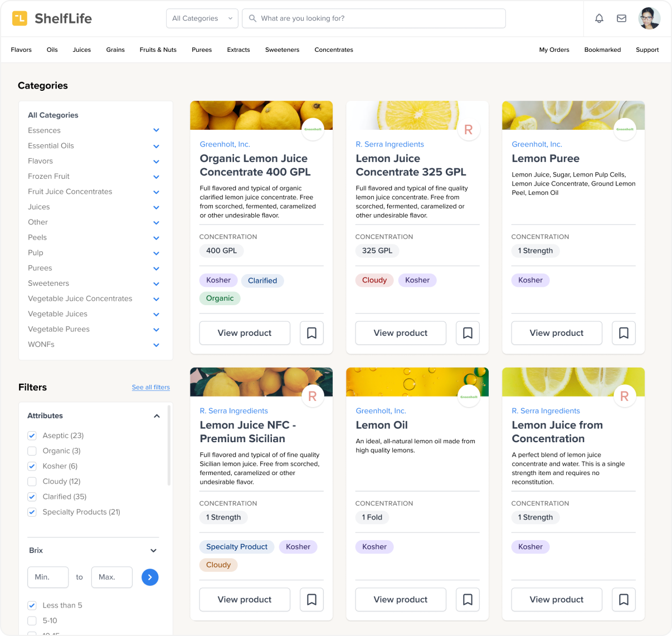Check the Cloudy (12) filter

tap(32, 481)
